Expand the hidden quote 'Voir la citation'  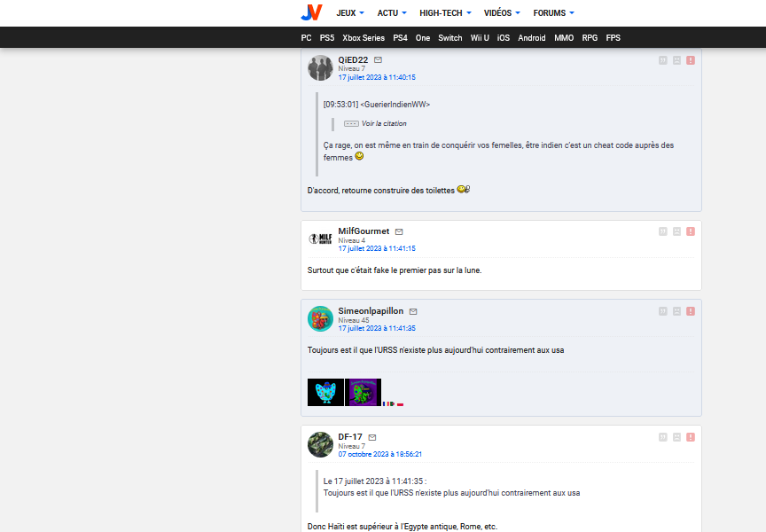(x=383, y=123)
